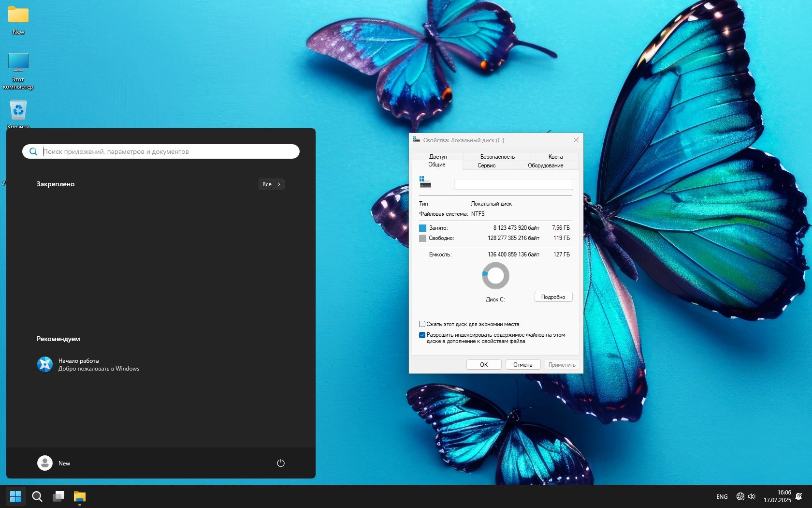
Task: Click the power icon in Start menu
Action: click(x=280, y=463)
